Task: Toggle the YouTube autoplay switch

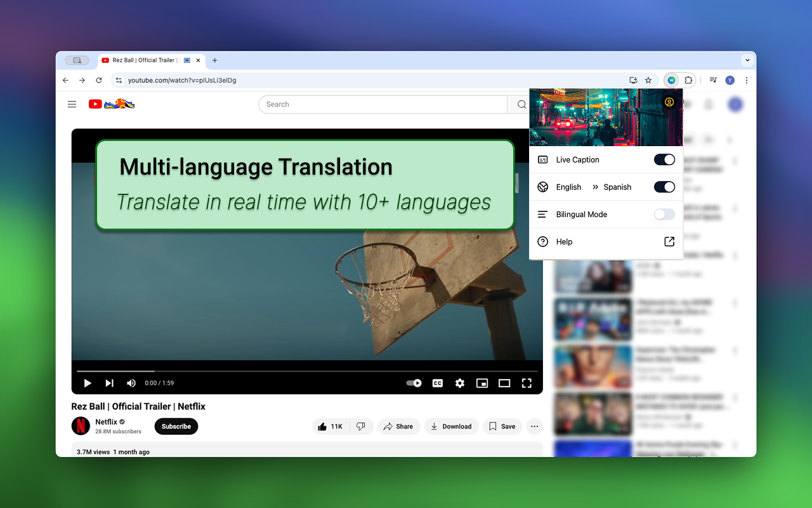Action: pos(414,383)
